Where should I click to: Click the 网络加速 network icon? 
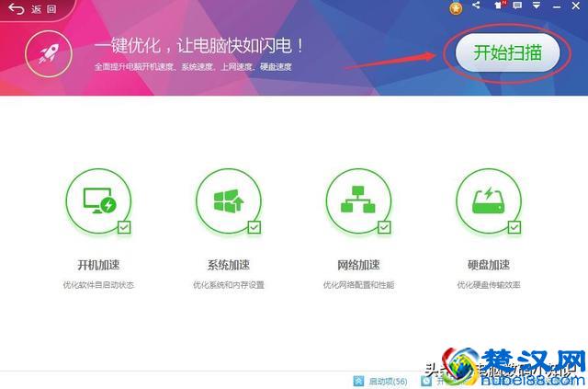(x=358, y=201)
